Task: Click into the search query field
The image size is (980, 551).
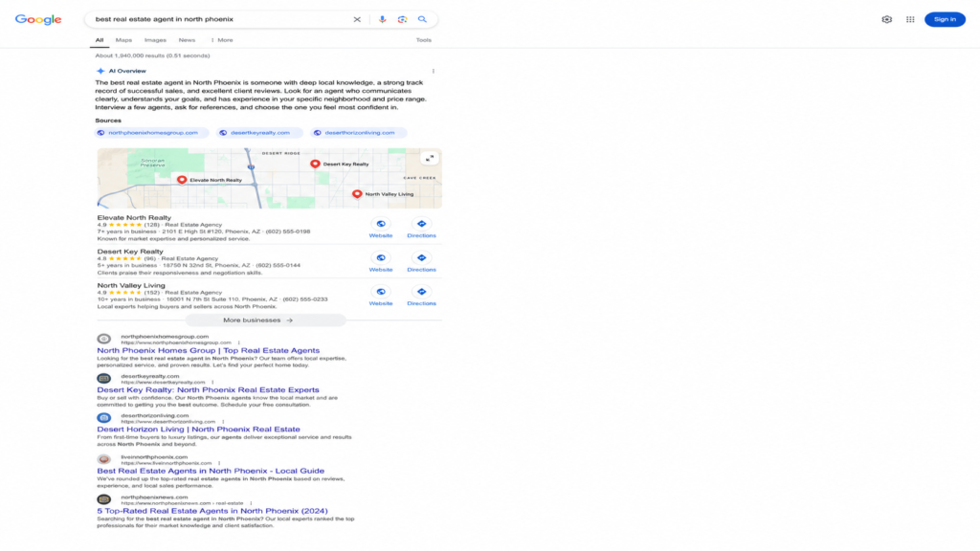Action: point(219,19)
